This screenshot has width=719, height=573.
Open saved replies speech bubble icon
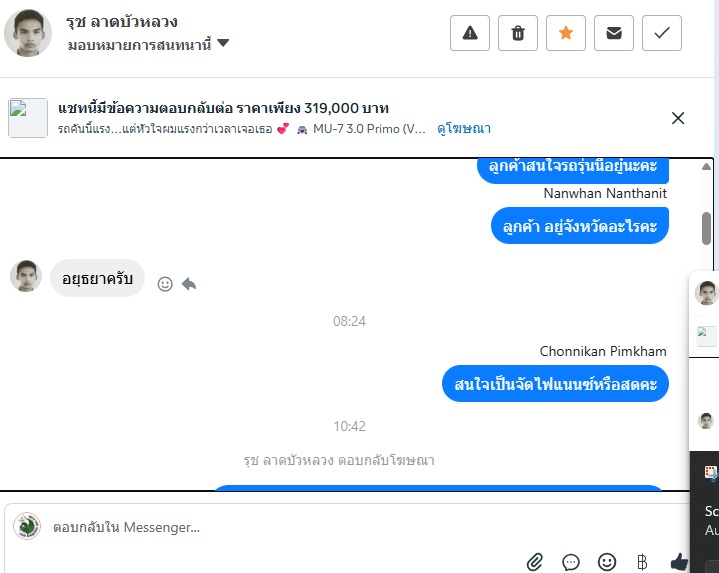(570, 562)
